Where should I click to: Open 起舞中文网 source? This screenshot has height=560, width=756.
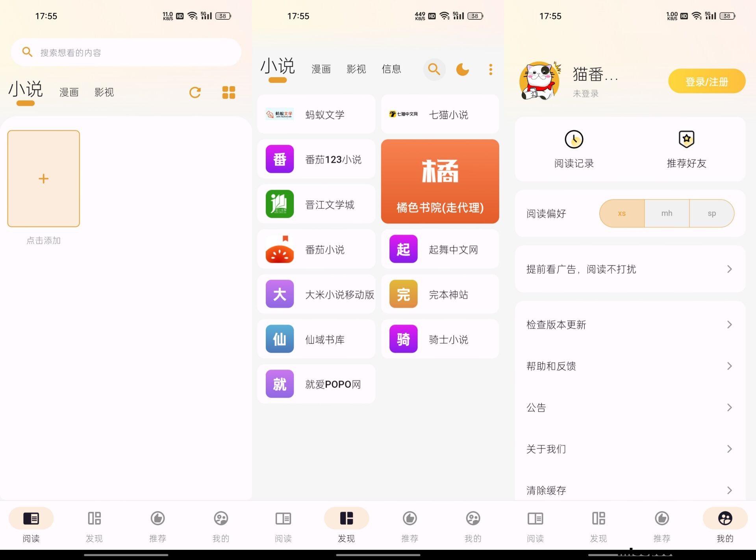click(440, 249)
